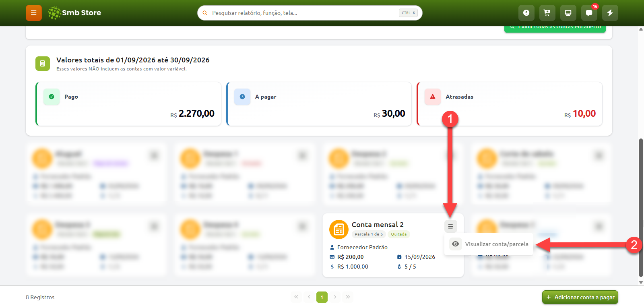This screenshot has height=308, width=644.
Task: Select Visualizar conta/parcela from the menu
Action: (489, 244)
